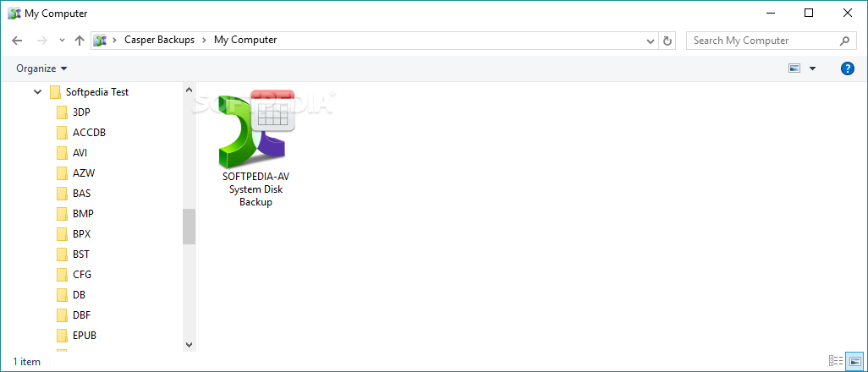This screenshot has width=868, height=372.
Task: Select the Softpedia Test folder
Action: tap(97, 92)
